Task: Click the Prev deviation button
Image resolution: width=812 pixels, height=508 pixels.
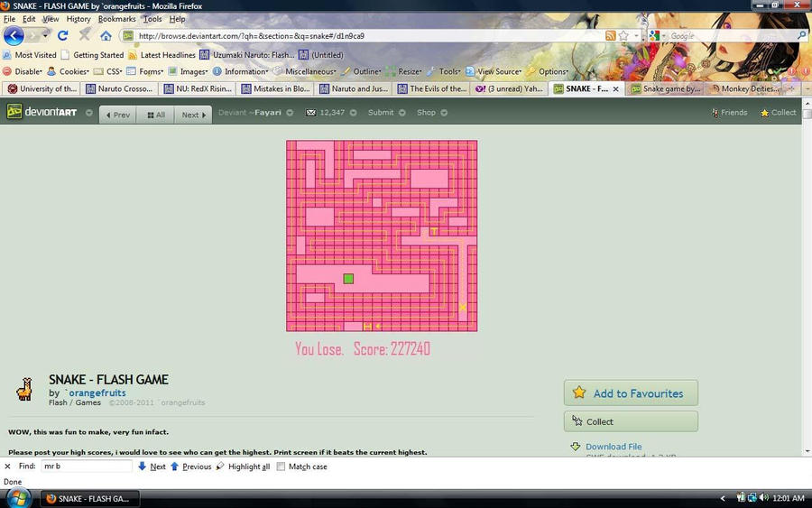Action: coord(117,115)
